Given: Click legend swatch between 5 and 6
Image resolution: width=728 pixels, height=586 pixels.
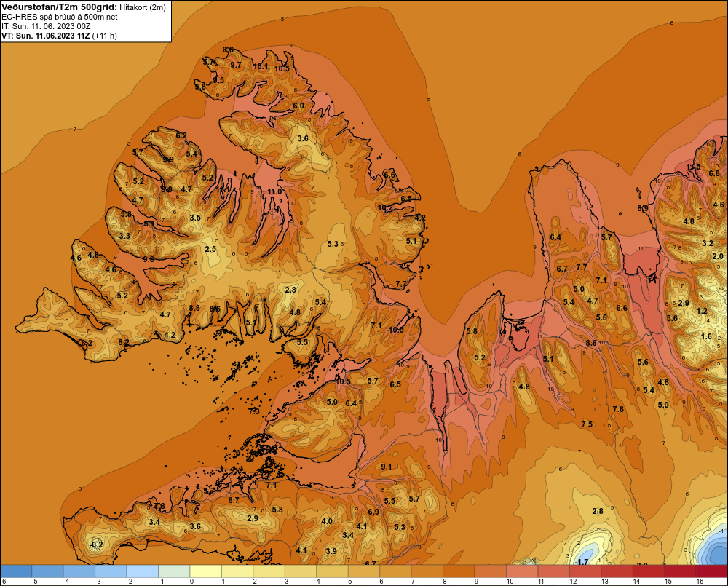Looking at the screenshot, I should pyautogui.click(x=363, y=571).
